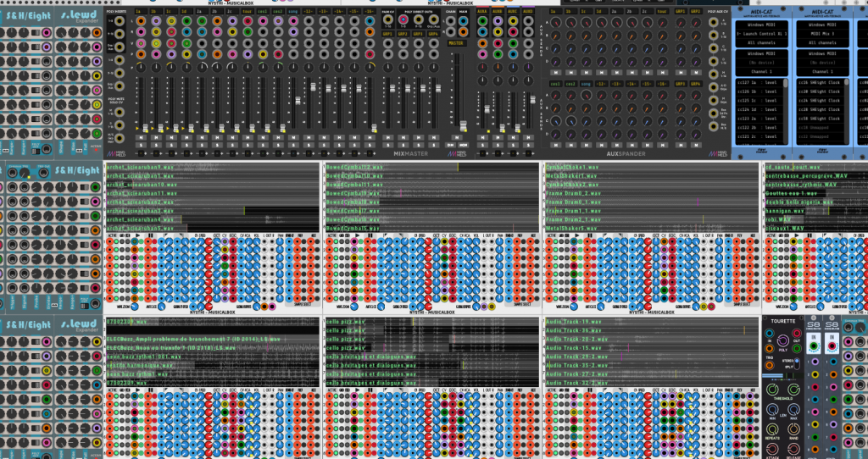Click track -16- left input jack

[x=370, y=21]
